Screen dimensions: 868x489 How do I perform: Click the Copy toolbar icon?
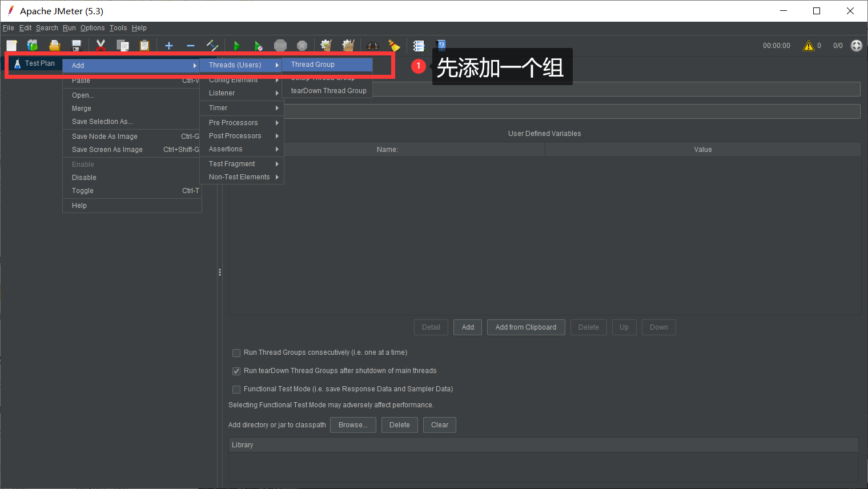[123, 46]
